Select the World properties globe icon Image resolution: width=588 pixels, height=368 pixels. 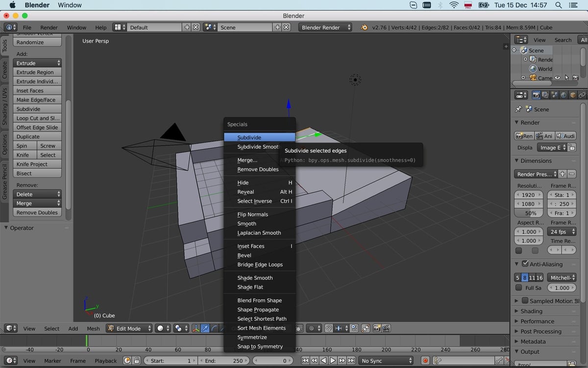click(x=563, y=95)
